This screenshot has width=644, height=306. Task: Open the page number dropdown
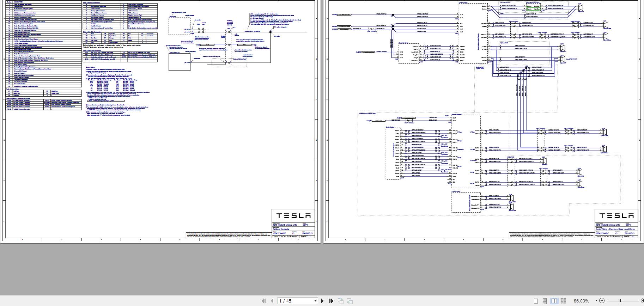tap(315, 301)
